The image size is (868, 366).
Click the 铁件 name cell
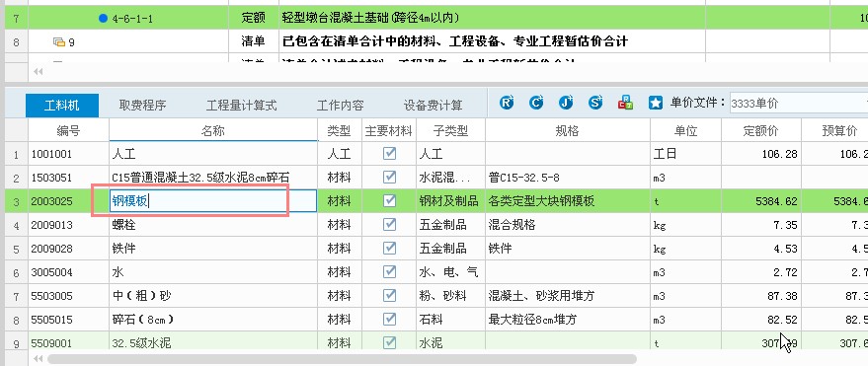[213, 249]
